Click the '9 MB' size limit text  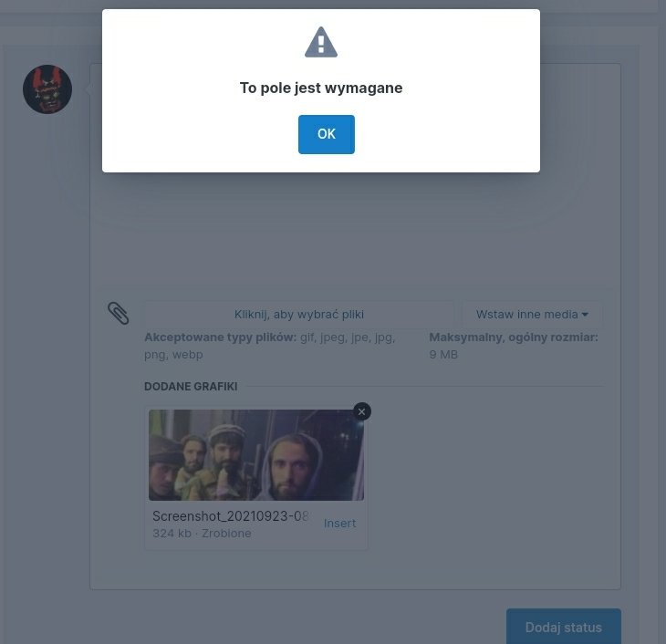pyautogui.click(x=443, y=355)
